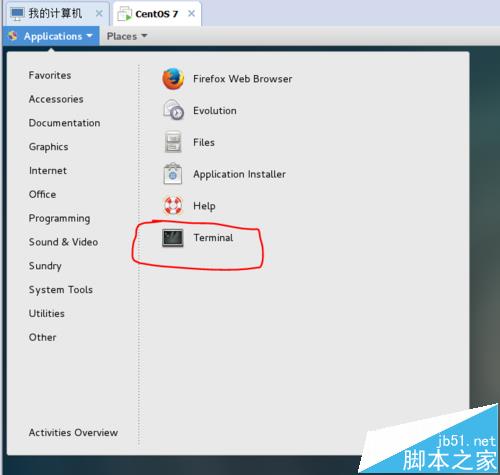Close the 我的计算机 tab

(99, 14)
